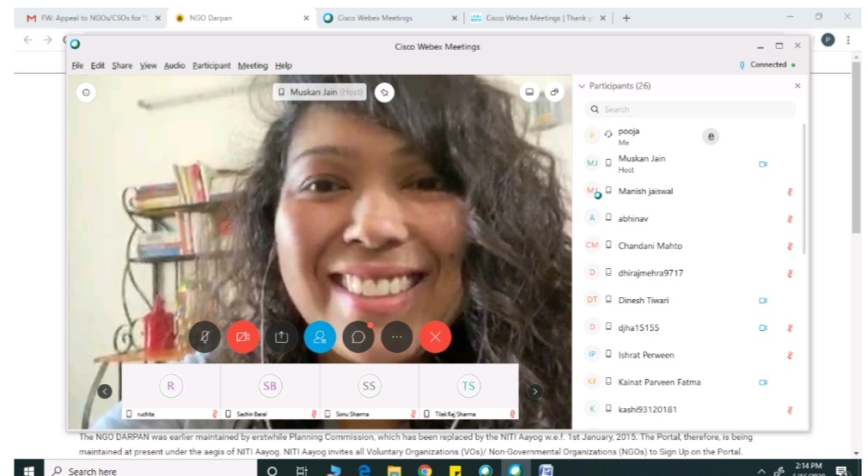
Task: Open More options (three dots) in control bar
Action: click(x=397, y=337)
